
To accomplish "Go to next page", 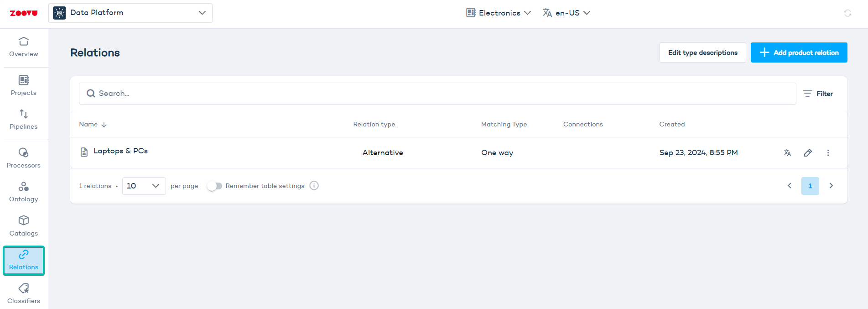I will pyautogui.click(x=831, y=186).
